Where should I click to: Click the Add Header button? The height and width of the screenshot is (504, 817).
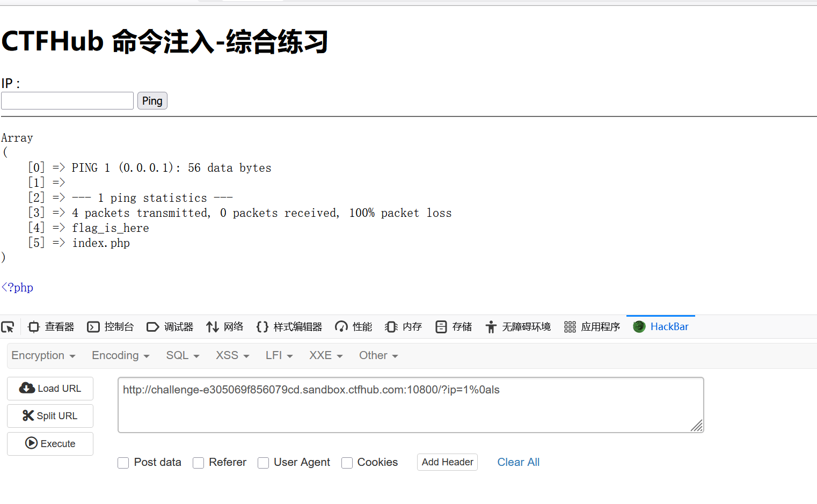coord(447,462)
